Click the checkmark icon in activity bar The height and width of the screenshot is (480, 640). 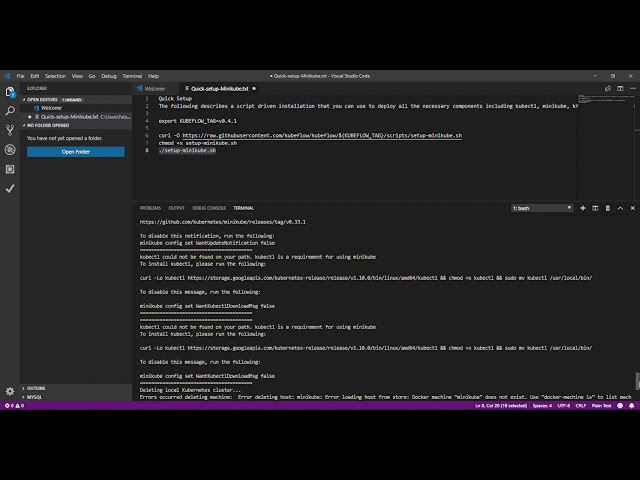point(10,188)
